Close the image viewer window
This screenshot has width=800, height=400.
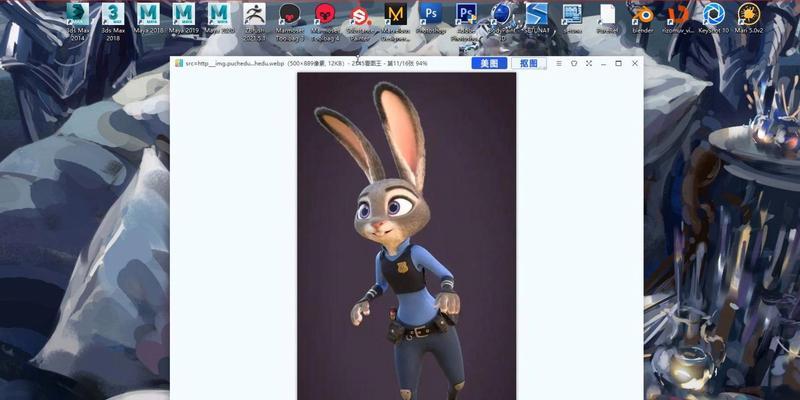(x=635, y=63)
